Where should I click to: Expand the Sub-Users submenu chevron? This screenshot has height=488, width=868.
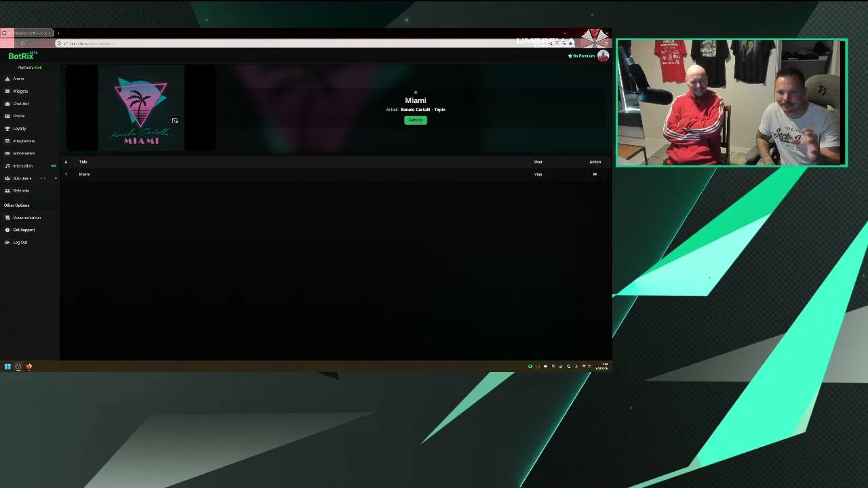(56, 178)
